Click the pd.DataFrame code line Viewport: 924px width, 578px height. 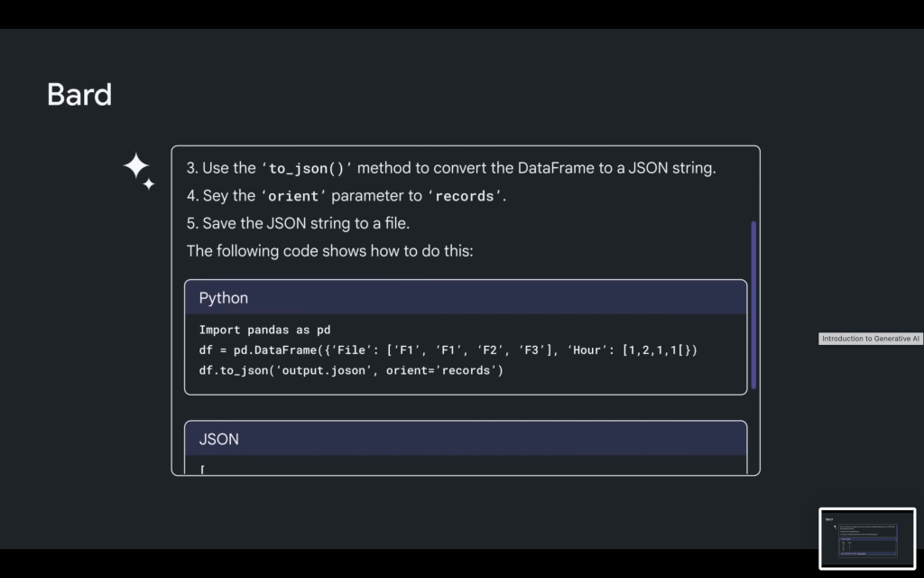point(448,350)
